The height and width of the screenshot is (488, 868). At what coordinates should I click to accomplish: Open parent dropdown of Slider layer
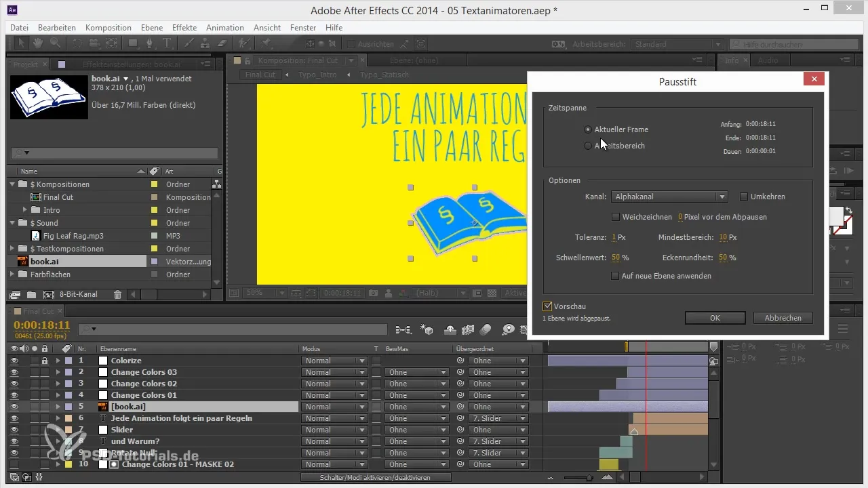[x=499, y=430]
